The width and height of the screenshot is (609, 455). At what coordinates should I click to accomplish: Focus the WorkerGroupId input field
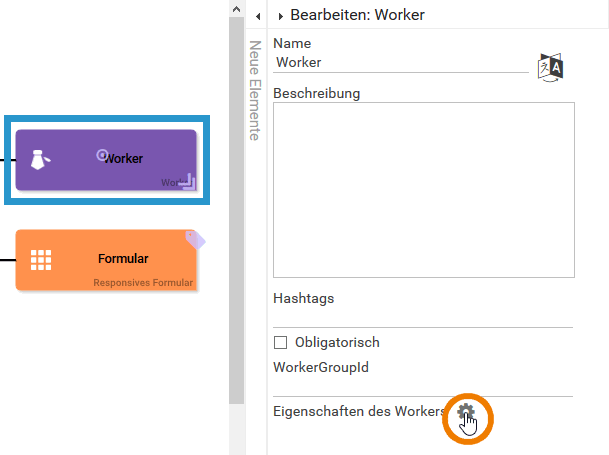click(423, 387)
